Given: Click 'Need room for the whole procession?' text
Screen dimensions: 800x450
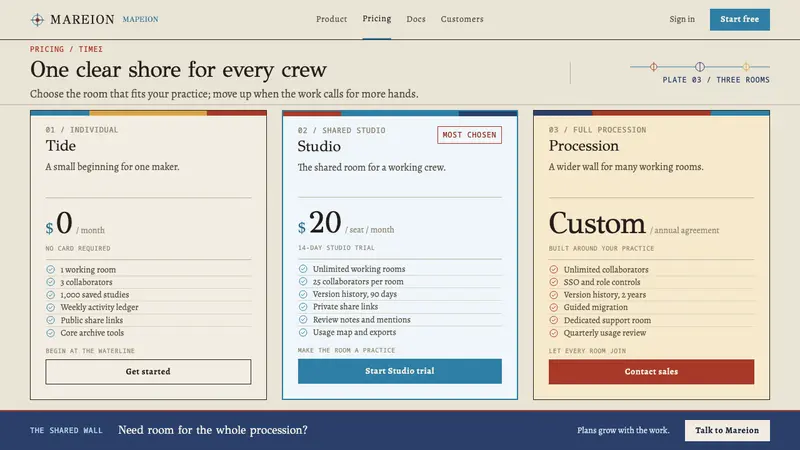Looking at the screenshot, I should click(213, 430).
